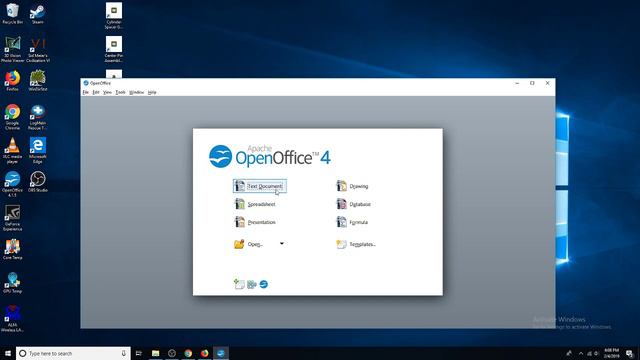This screenshot has width=640, height=360.
Task: Open the File menu
Action: click(x=85, y=93)
